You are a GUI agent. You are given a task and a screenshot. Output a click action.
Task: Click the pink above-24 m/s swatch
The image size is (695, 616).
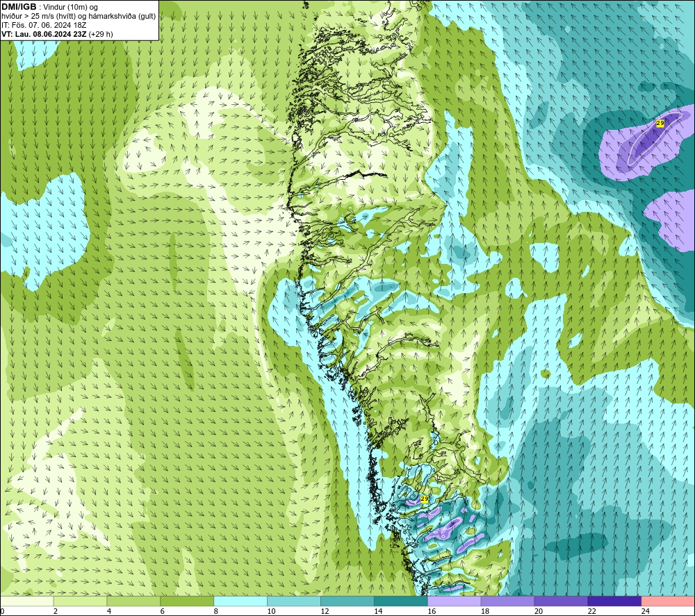(x=667, y=601)
